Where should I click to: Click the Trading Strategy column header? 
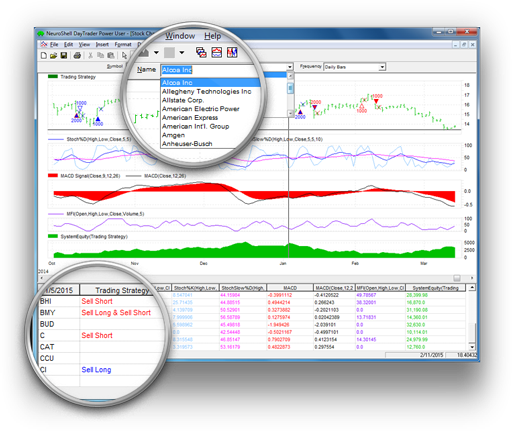coord(122,290)
